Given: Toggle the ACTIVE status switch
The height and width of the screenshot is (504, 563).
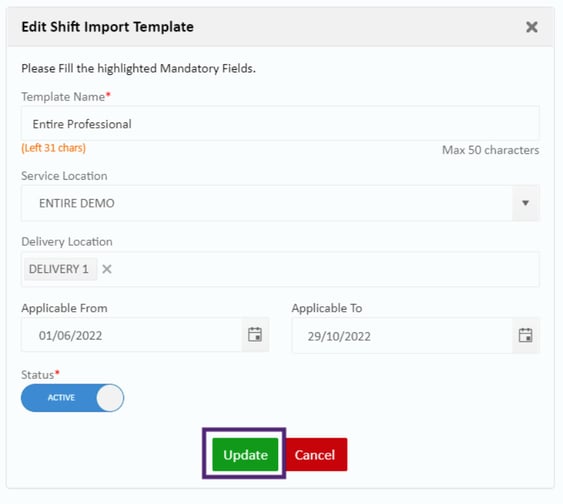Looking at the screenshot, I should click(72, 398).
